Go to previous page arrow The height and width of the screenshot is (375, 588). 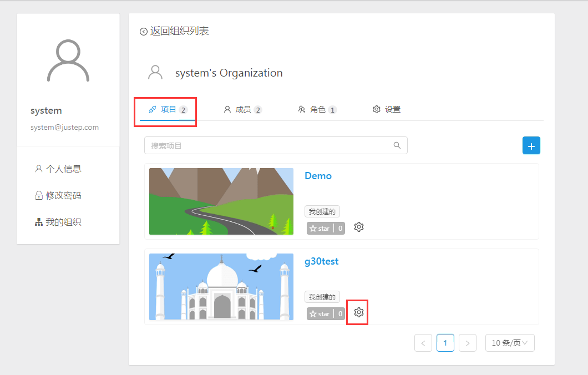[423, 343]
